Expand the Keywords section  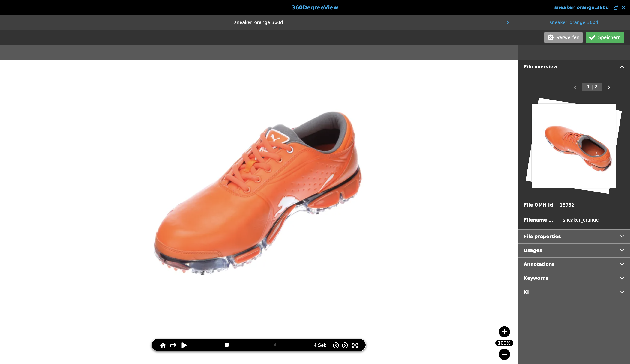[622, 278]
